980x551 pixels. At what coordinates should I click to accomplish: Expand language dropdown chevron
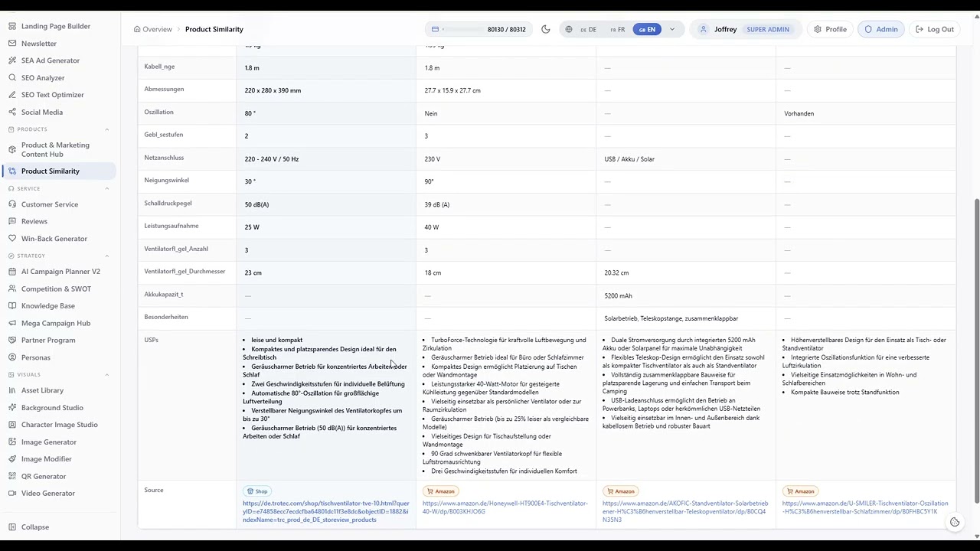(672, 30)
